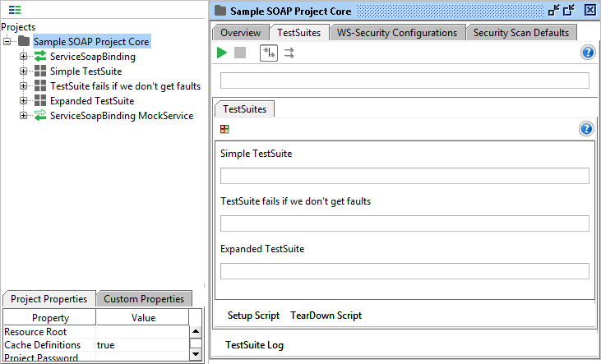This screenshot has width=601, height=364.
Task: Click the ServiceSoapBinding MockService icon
Action: (x=40, y=116)
